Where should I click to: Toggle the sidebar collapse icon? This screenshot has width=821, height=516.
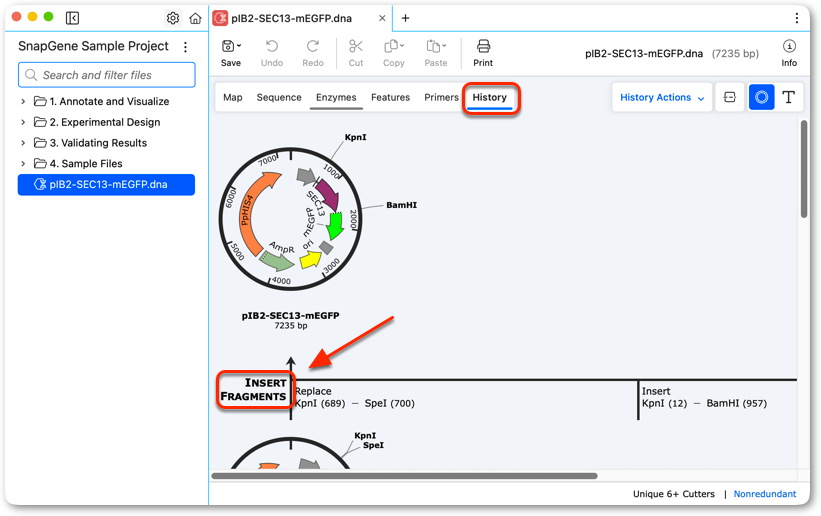pos(72,18)
